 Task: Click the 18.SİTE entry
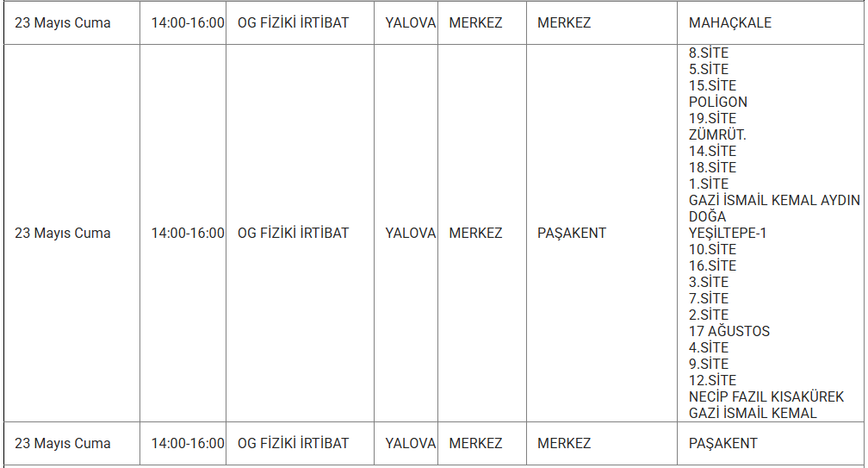712,167
